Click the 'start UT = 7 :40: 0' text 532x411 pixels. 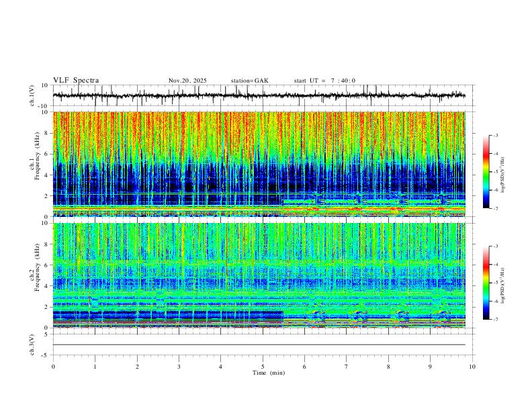point(324,81)
